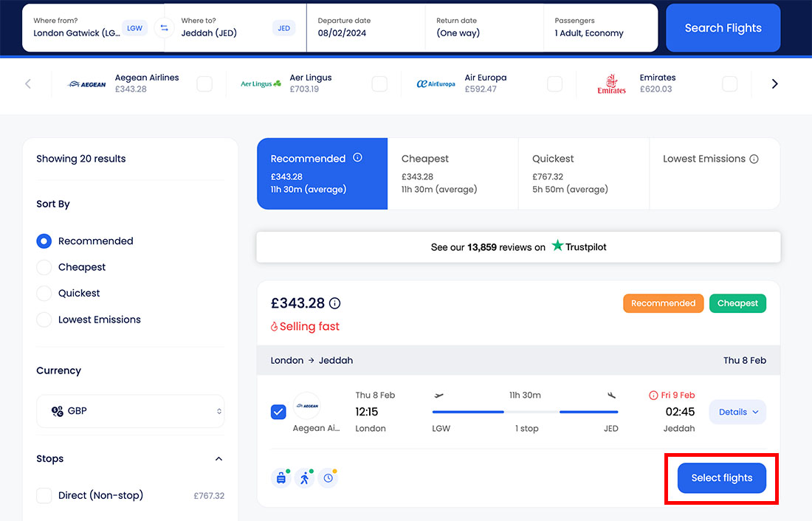Click the walking transfer icon
This screenshot has width=812, height=521.
304,478
